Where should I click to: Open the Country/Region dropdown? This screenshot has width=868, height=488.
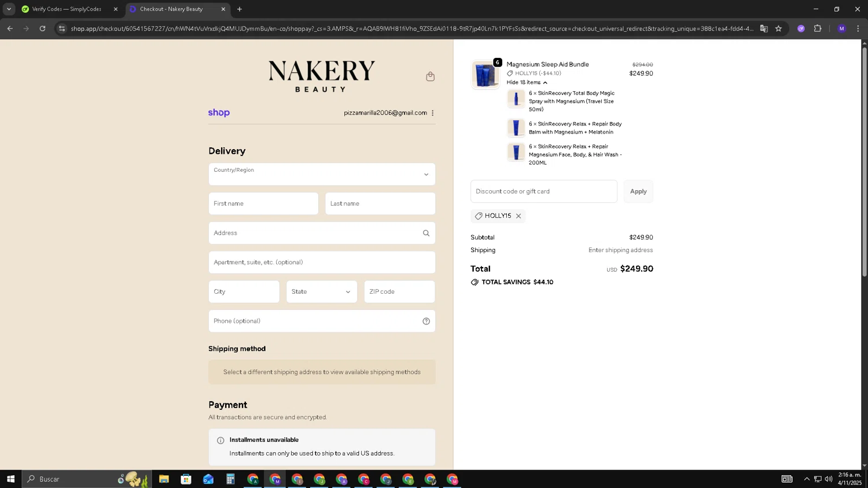pyautogui.click(x=322, y=174)
